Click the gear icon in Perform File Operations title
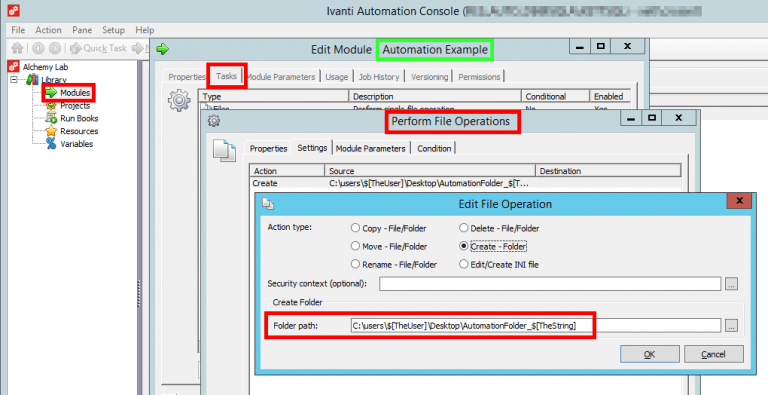 [214, 121]
